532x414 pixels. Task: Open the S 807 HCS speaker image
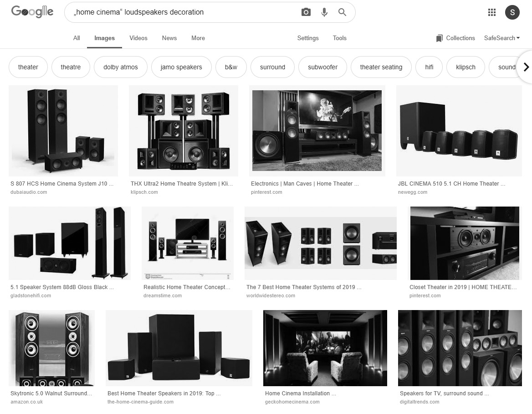click(63, 131)
